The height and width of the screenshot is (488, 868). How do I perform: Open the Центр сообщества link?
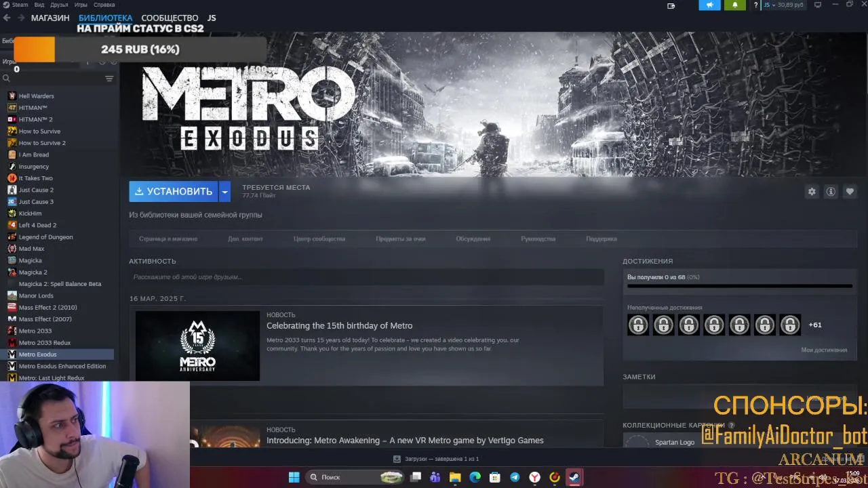319,239
